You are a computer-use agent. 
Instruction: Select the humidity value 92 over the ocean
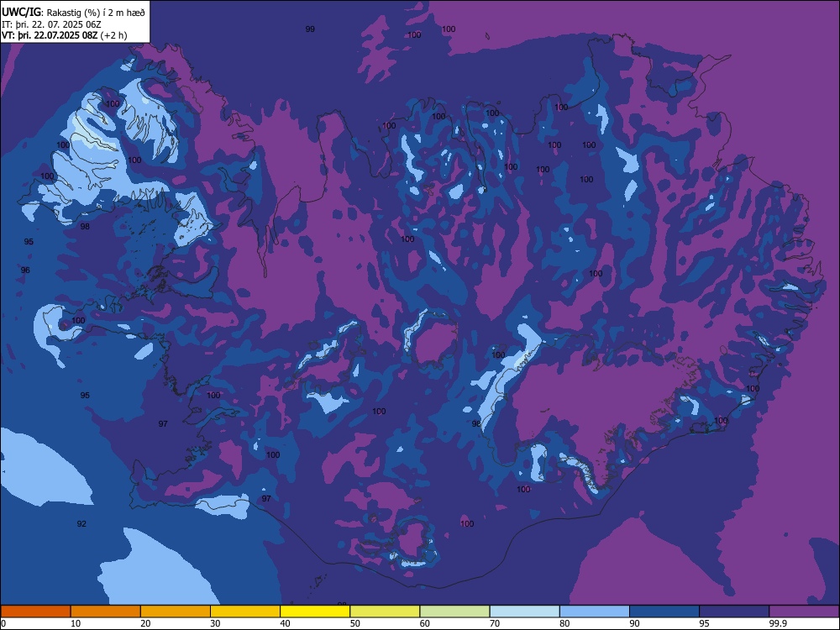(81, 523)
